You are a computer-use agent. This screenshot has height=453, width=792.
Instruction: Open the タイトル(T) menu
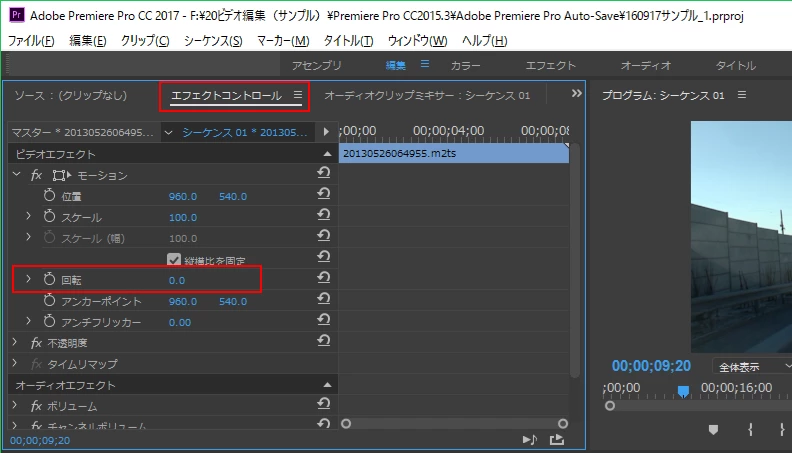[x=349, y=41]
